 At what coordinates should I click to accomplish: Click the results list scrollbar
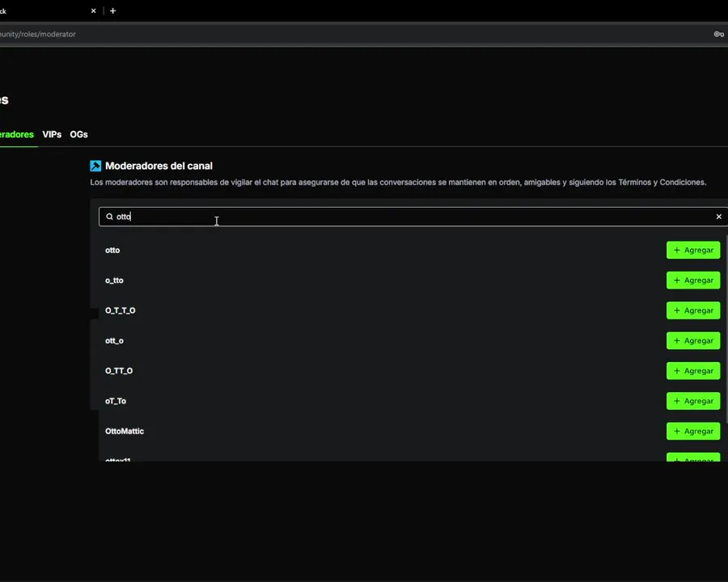[726, 330]
